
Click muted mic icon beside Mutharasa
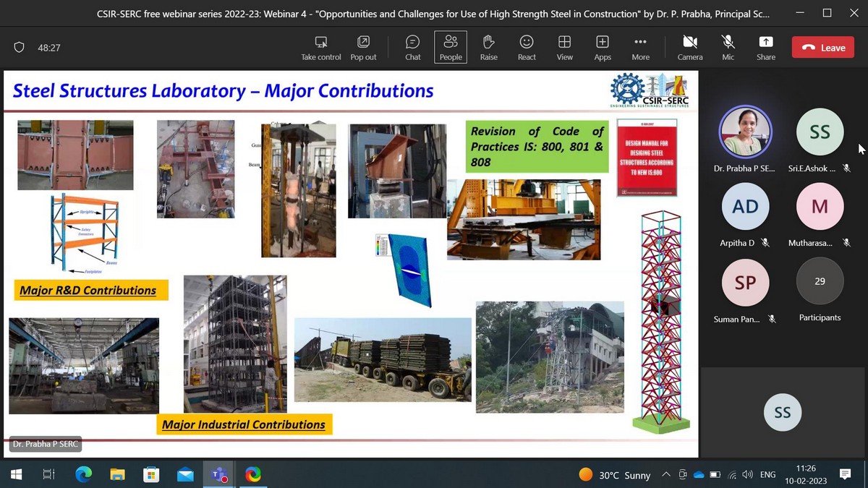tap(846, 243)
